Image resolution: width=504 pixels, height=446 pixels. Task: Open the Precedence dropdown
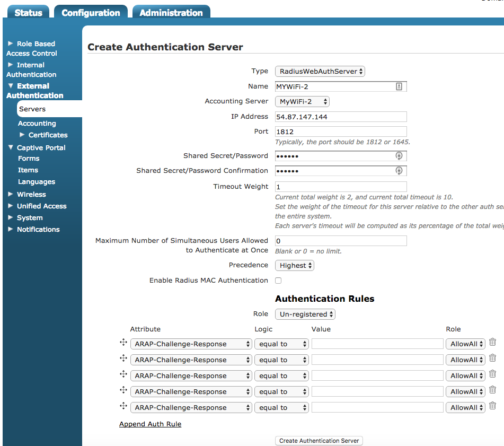tap(295, 266)
